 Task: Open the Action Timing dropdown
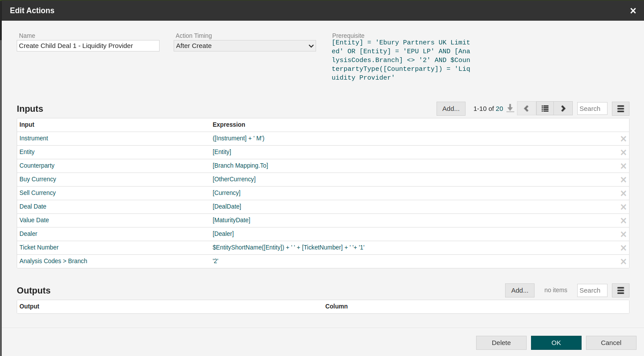tap(245, 46)
